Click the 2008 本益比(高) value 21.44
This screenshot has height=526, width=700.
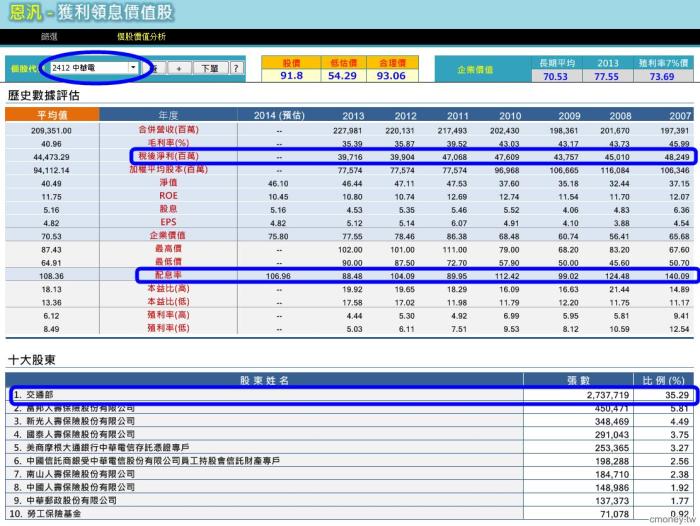[x=619, y=289]
